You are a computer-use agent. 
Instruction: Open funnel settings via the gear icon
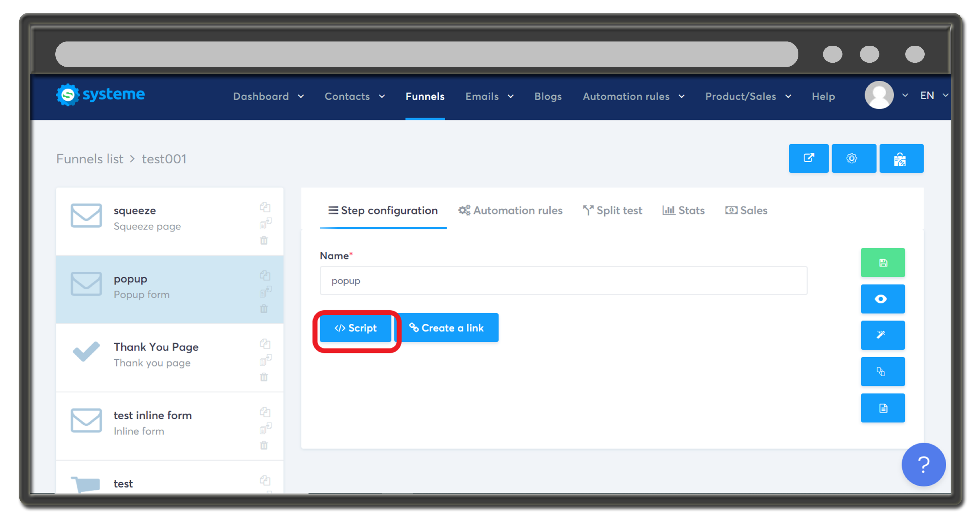tap(854, 158)
